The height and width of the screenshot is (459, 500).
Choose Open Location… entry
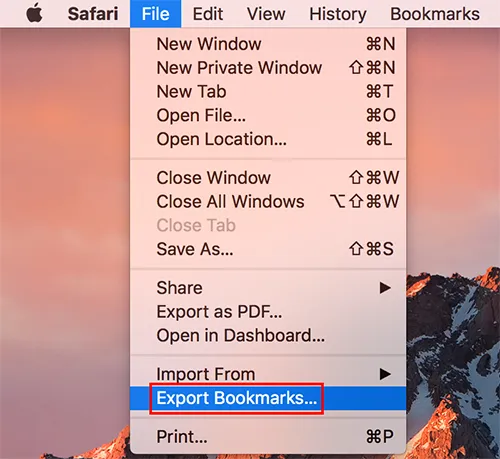(268, 139)
